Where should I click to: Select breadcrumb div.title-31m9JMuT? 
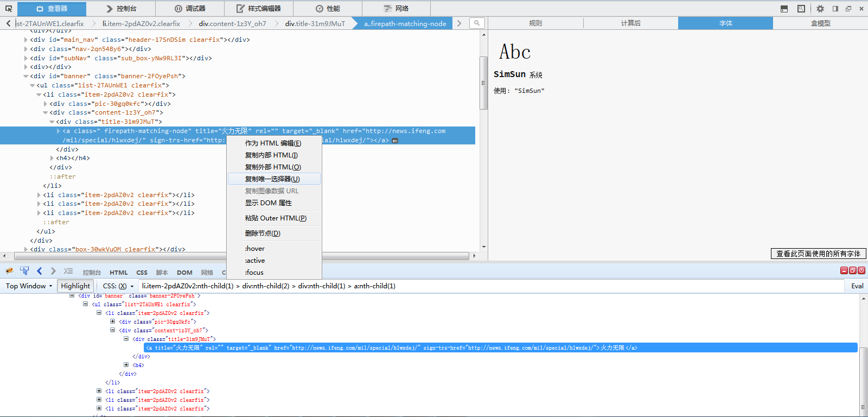[315, 23]
